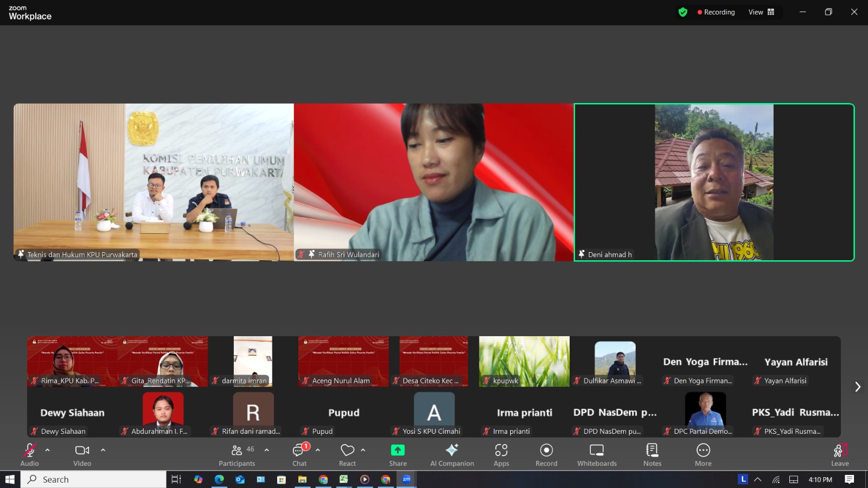
Task: Click the Leave meeting button
Action: (840, 454)
